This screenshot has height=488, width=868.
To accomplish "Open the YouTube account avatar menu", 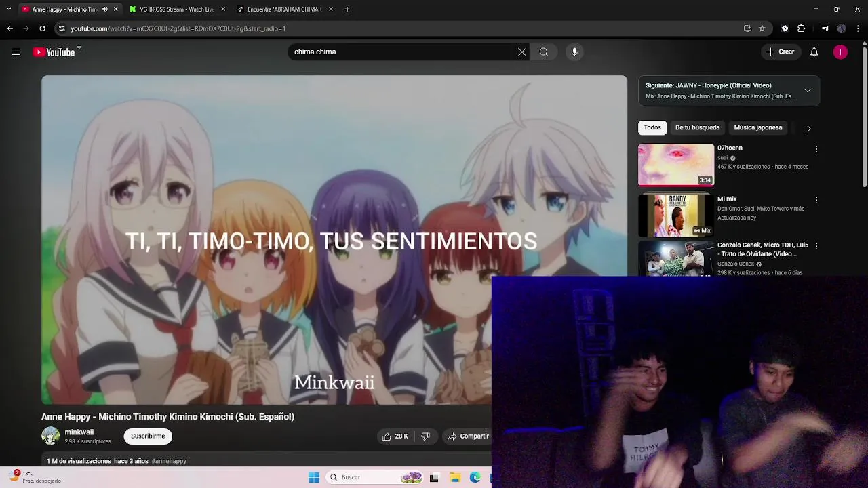I will (x=840, y=52).
